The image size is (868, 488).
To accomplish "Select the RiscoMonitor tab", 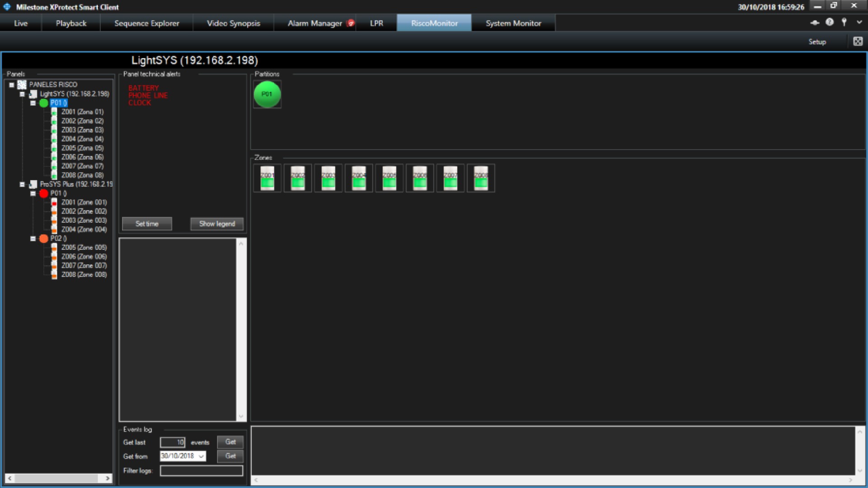I will pyautogui.click(x=434, y=23).
